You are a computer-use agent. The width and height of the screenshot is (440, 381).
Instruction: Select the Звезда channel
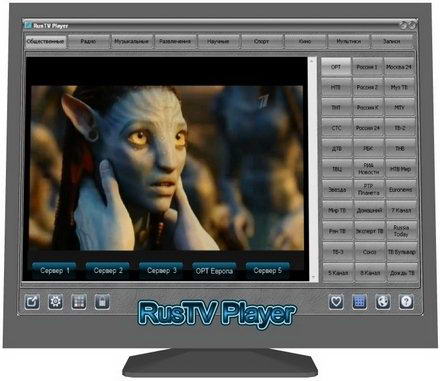(337, 190)
